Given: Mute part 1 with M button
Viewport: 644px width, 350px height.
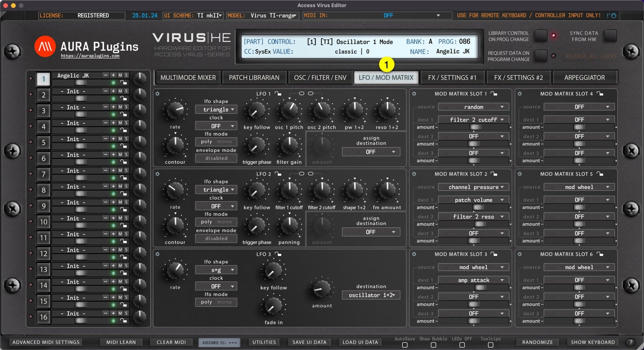Looking at the screenshot, I should tap(120, 75).
